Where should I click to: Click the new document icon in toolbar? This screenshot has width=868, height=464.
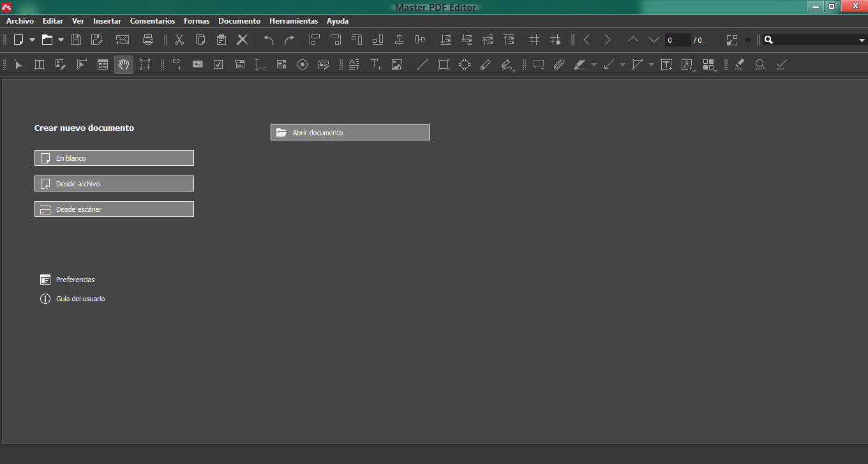(19, 40)
